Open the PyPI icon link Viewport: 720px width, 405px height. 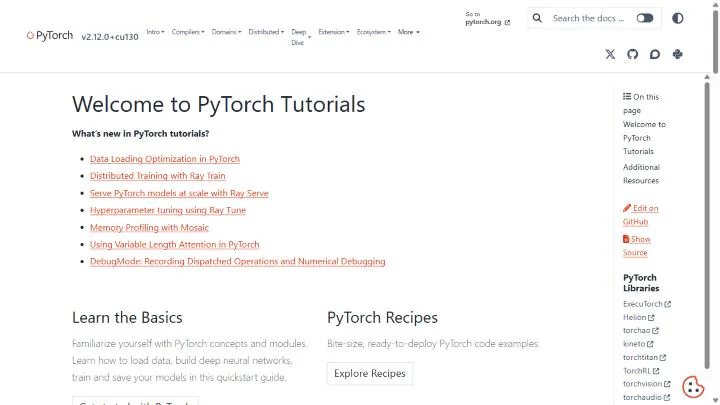click(677, 54)
